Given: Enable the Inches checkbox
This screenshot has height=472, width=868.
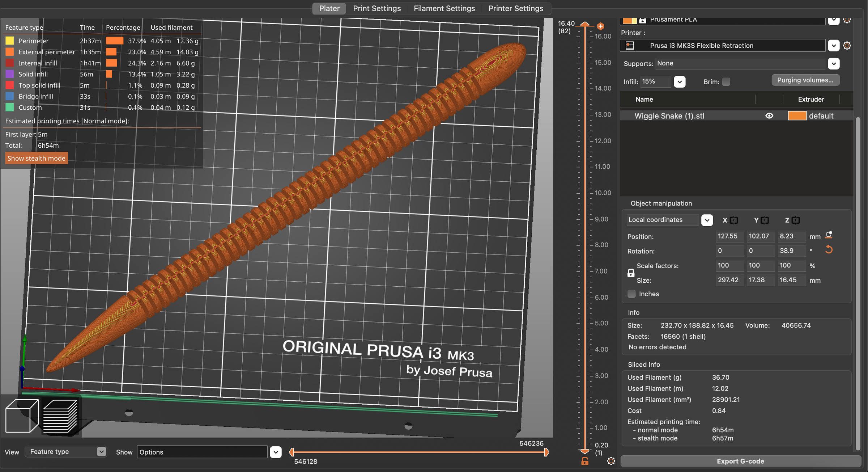Looking at the screenshot, I should 631,294.
